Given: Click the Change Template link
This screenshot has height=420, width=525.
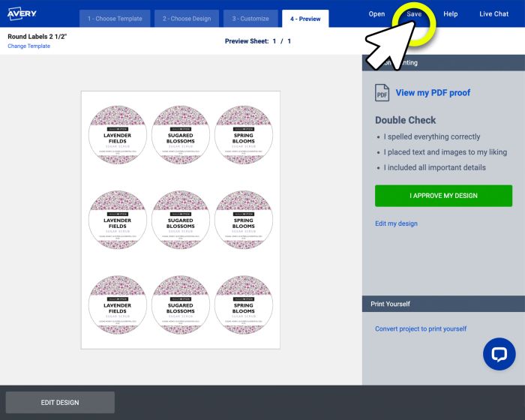Looking at the screenshot, I should pyautogui.click(x=28, y=46).
